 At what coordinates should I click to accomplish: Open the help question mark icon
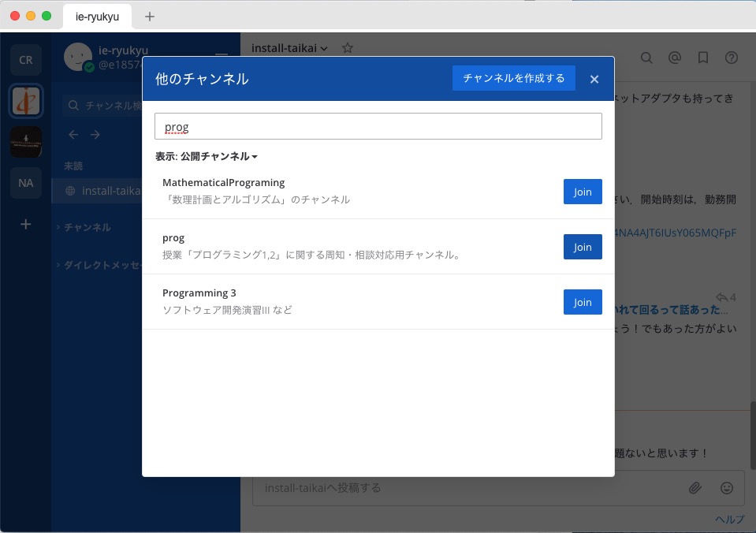[732, 58]
